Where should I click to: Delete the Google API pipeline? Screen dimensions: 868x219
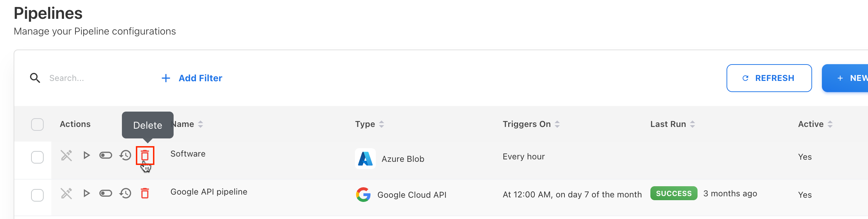tap(145, 193)
